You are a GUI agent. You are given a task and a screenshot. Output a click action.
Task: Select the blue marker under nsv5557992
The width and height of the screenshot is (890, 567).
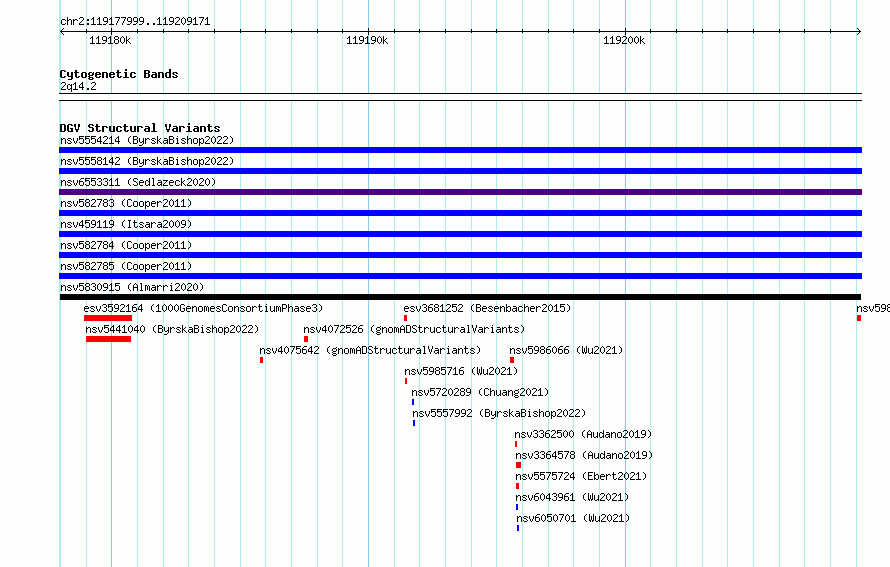414,423
